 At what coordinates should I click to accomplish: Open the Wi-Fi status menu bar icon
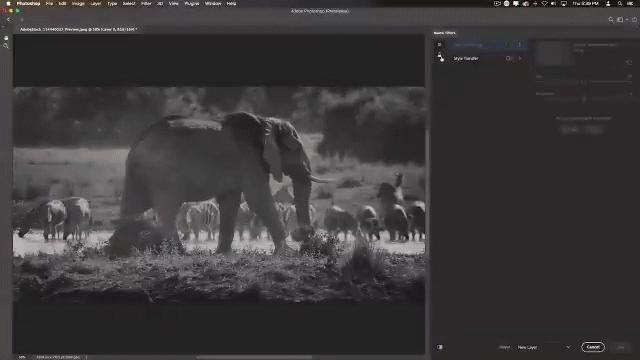point(544,4)
